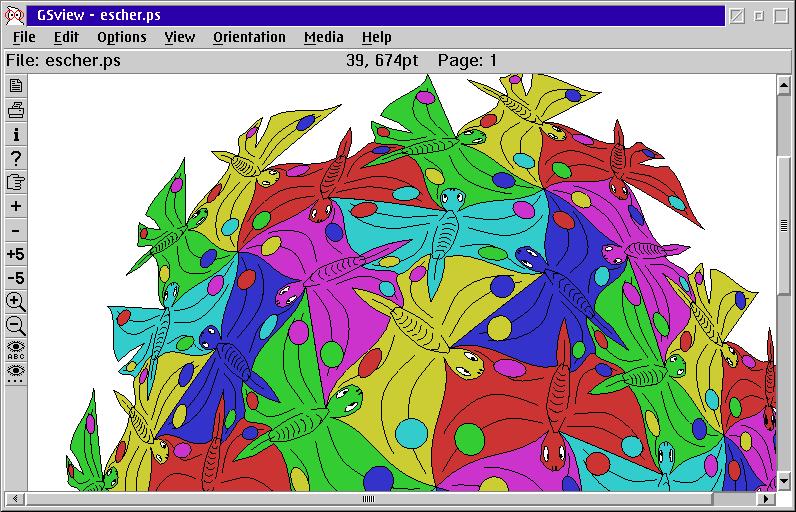The width and height of the screenshot is (796, 512).
Task: Go to previous page with the minus icon
Action: tap(16, 230)
